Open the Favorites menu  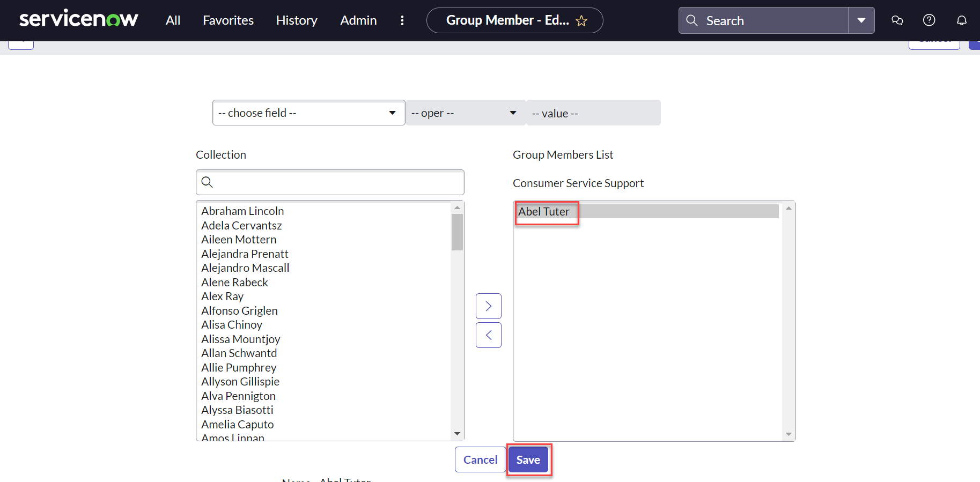click(x=228, y=20)
